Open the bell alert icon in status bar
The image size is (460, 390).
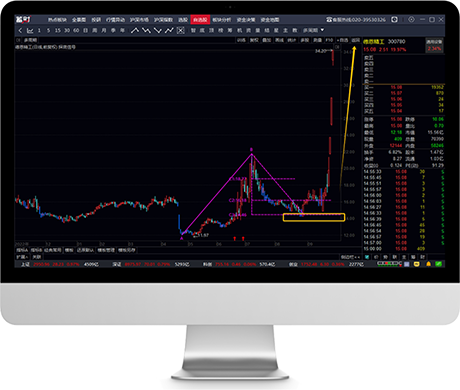(x=428, y=264)
